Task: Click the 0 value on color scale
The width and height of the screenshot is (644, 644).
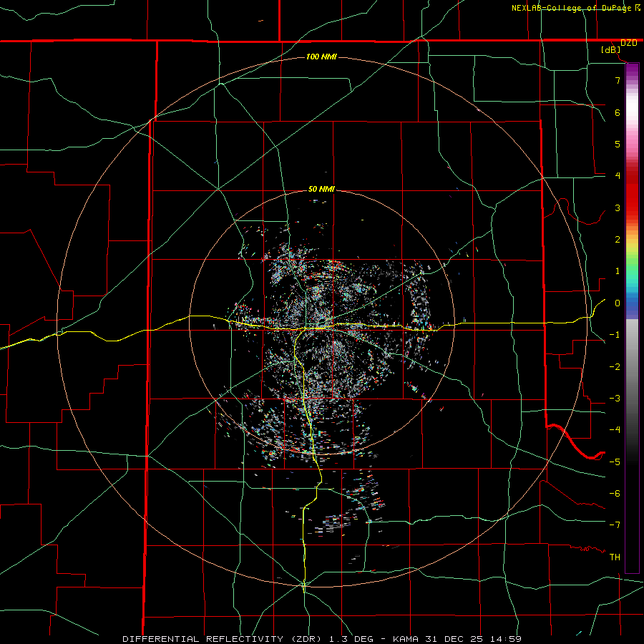Action: [618, 303]
